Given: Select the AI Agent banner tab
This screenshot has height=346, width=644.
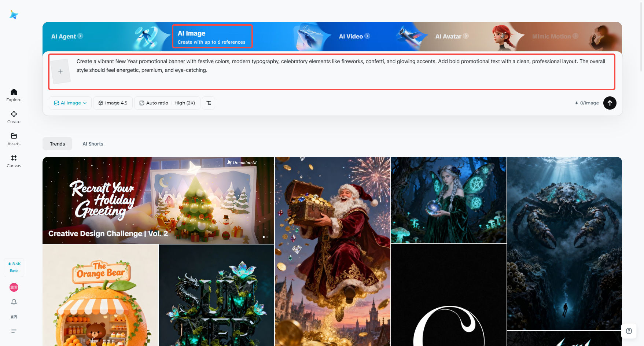Looking at the screenshot, I should [x=67, y=36].
